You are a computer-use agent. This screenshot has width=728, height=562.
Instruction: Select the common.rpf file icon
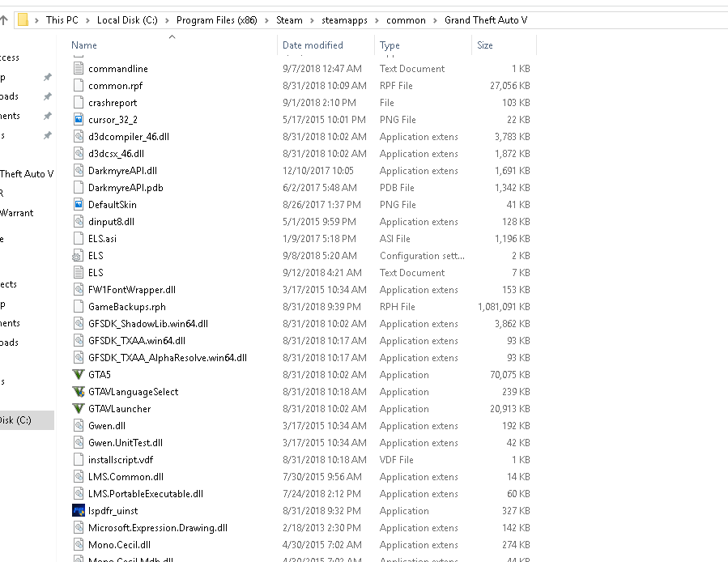tap(79, 86)
